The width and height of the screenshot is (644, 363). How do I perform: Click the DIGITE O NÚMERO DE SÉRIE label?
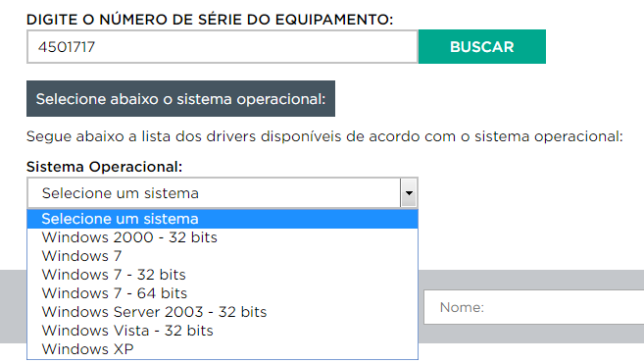[x=210, y=20]
